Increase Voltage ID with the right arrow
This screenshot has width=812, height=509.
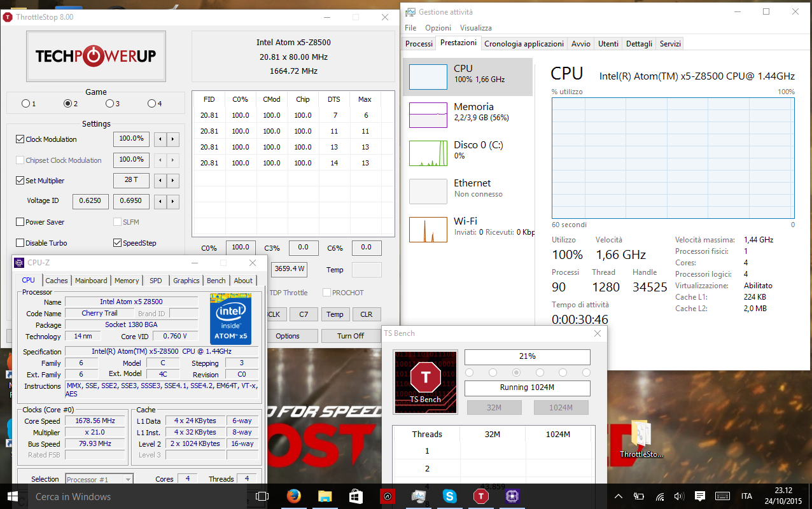[173, 202]
